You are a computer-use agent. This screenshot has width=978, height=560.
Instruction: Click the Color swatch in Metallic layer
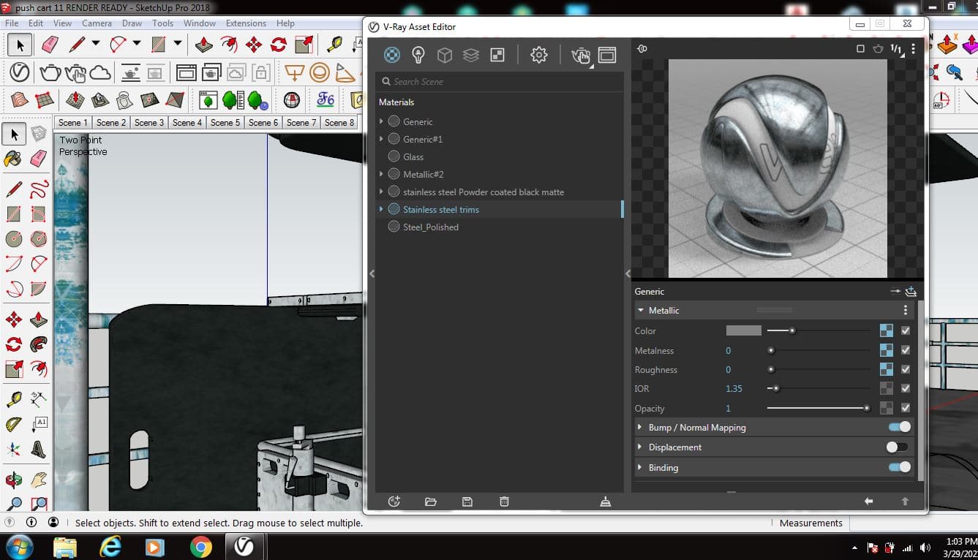(744, 330)
